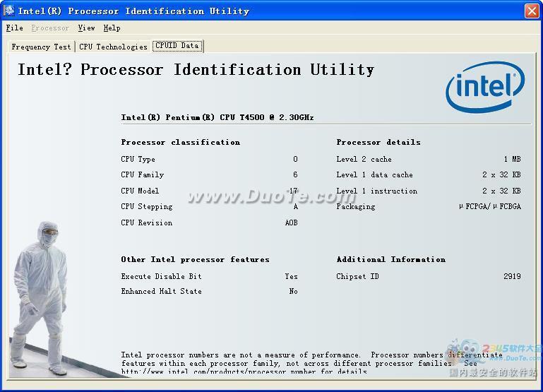543x392 pixels.
Task: Click the Enhanced Halt State label
Action: tap(162, 291)
